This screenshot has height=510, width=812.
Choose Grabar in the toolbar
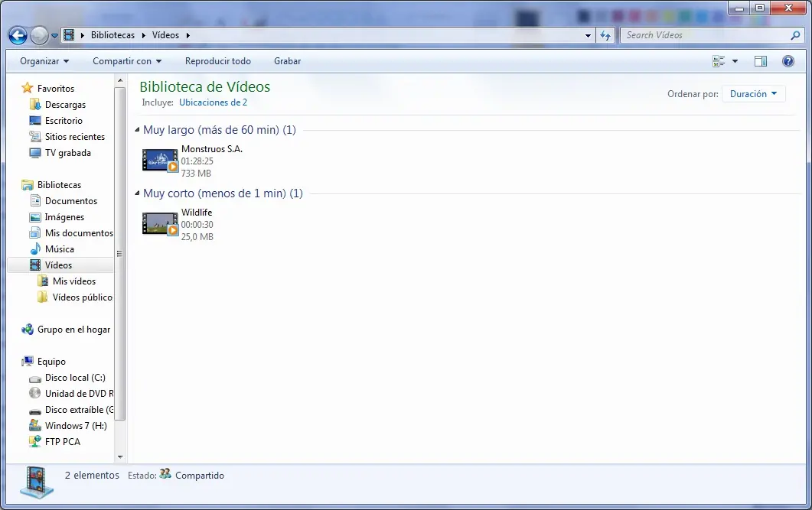pyautogui.click(x=288, y=61)
